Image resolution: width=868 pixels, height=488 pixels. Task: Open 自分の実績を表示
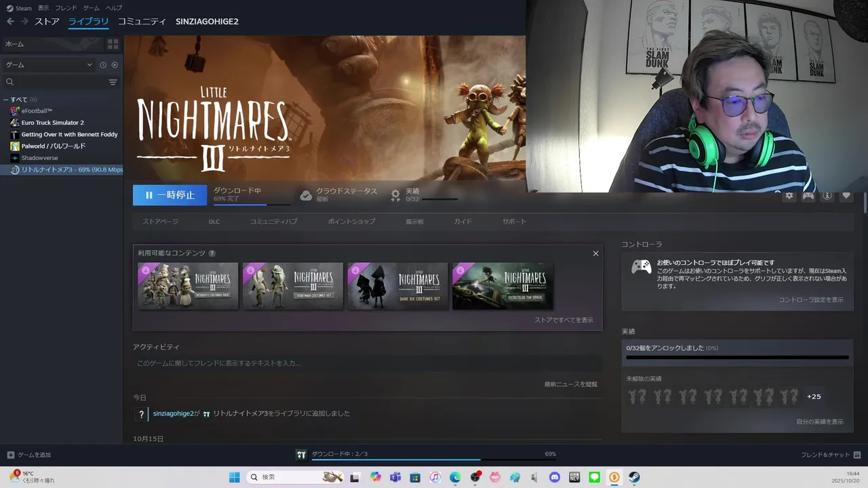click(820, 422)
